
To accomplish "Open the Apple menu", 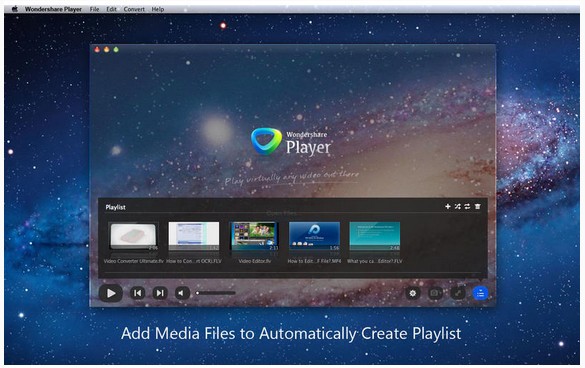I will (x=15, y=9).
